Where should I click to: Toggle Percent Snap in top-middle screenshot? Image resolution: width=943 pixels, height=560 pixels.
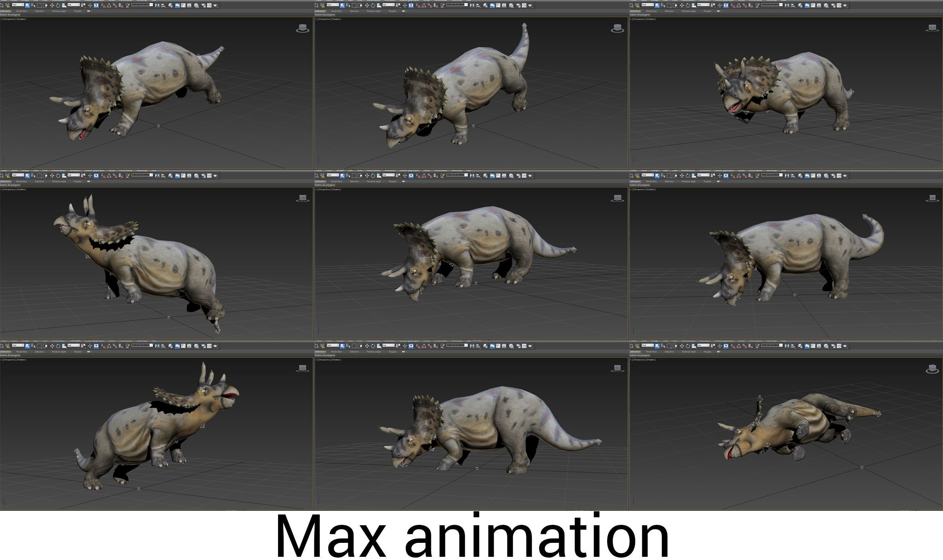point(430,5)
